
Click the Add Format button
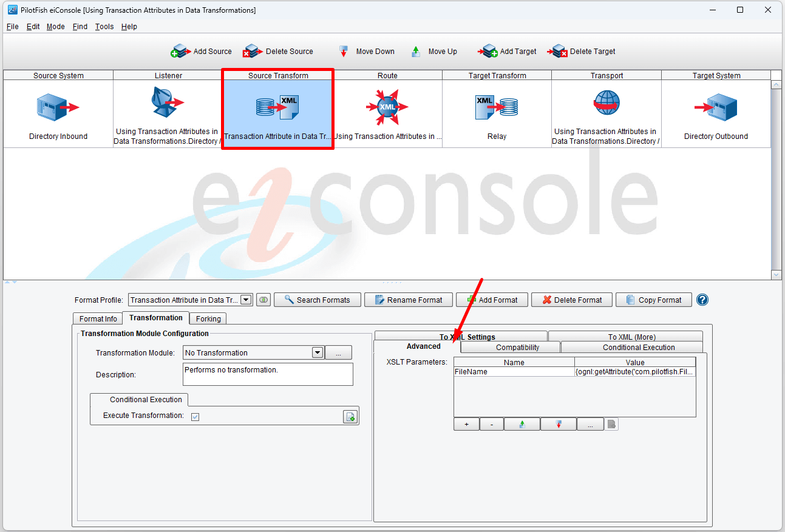point(492,300)
